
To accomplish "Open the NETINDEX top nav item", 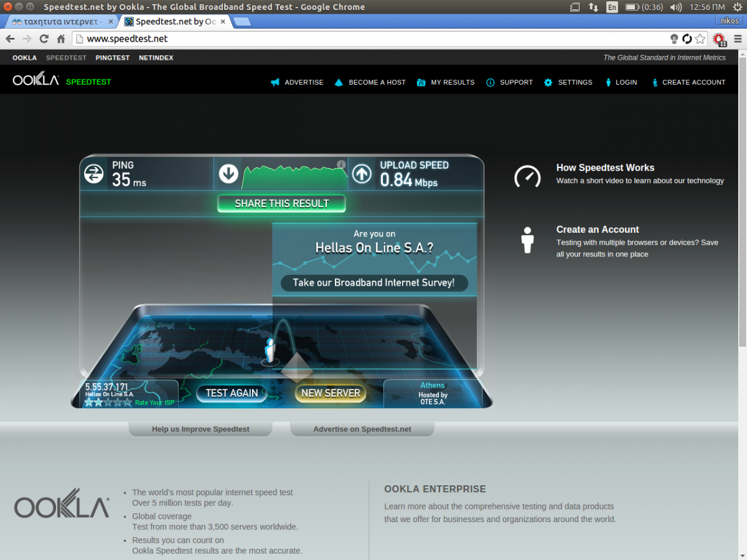I will 156,58.
